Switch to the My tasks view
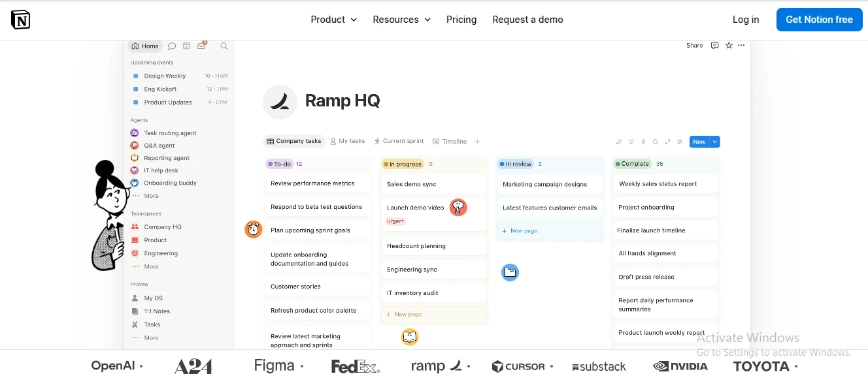This screenshot has width=868, height=376. (348, 141)
